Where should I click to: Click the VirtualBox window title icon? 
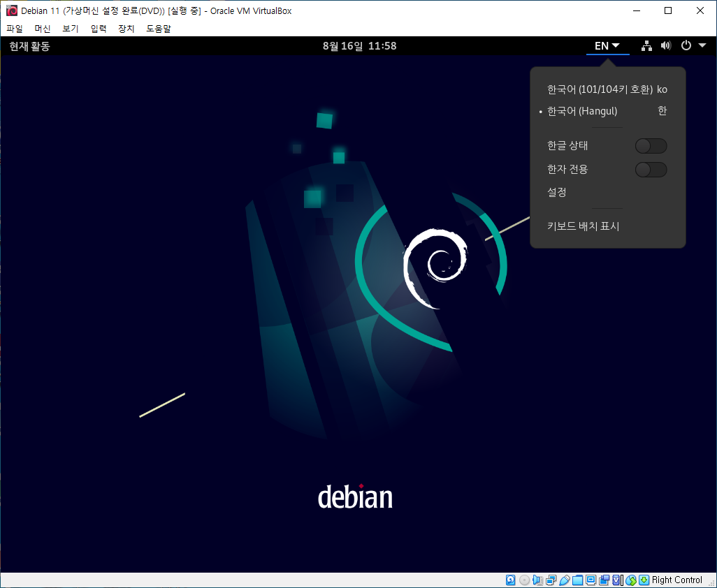pos(12,10)
